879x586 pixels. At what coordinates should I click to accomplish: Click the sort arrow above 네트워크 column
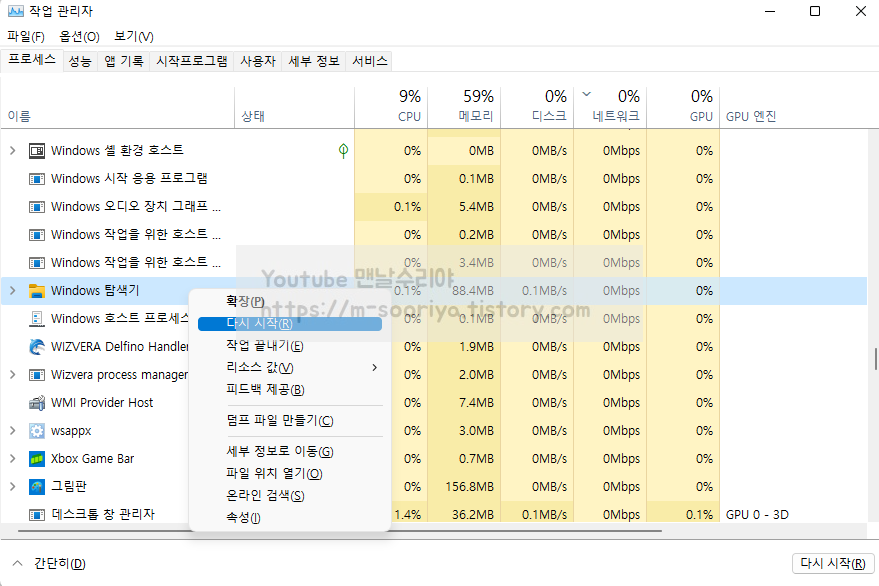[586, 94]
